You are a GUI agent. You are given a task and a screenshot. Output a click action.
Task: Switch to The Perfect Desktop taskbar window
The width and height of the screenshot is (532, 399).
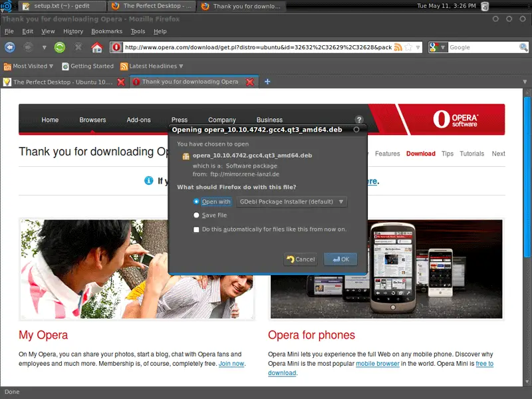(152, 6)
